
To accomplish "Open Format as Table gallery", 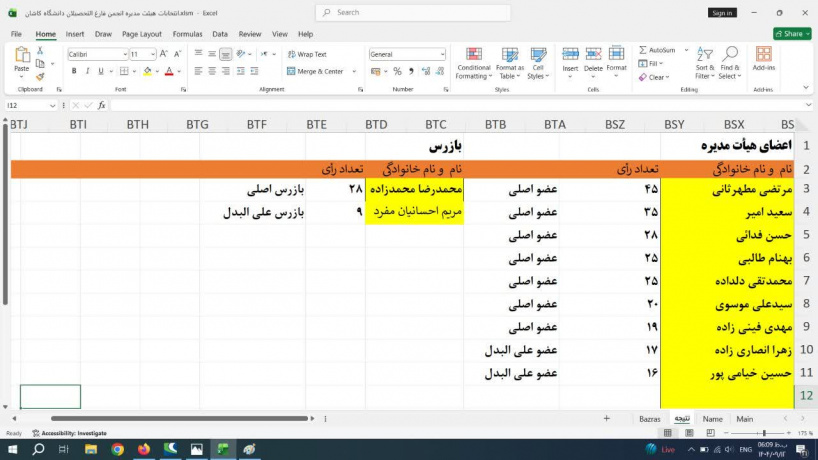I will 510,64.
